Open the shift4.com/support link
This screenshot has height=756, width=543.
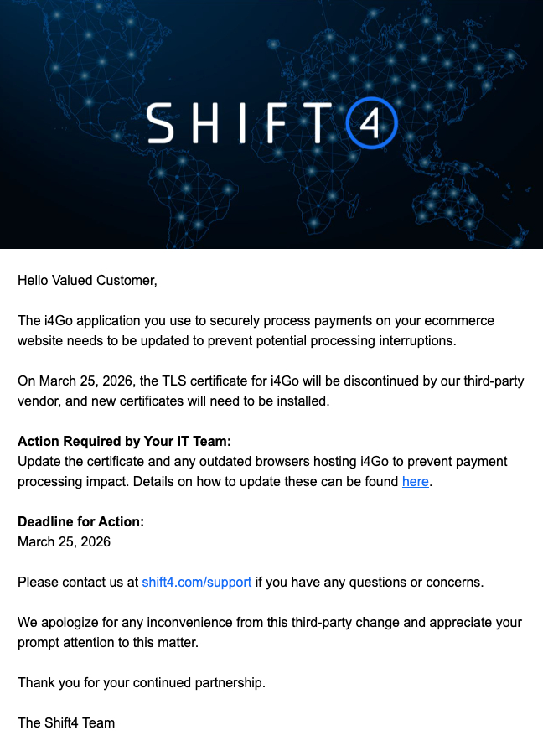(197, 582)
